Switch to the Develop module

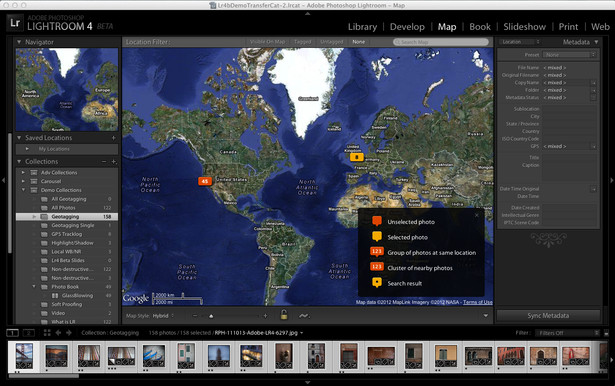pos(407,27)
